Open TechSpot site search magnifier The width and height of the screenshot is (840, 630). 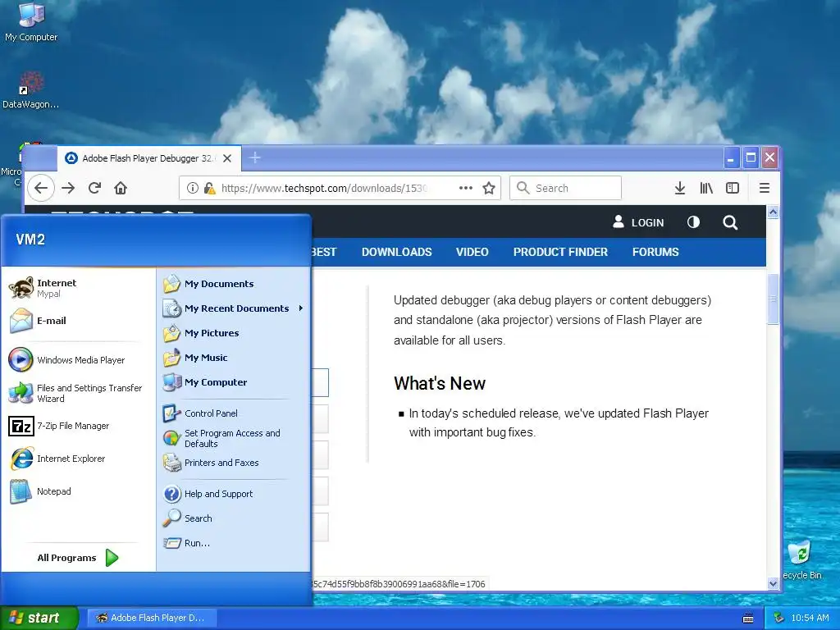(730, 222)
